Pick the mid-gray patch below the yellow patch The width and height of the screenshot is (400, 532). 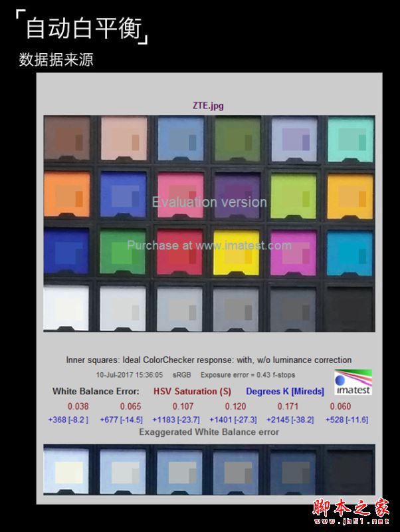click(237, 309)
